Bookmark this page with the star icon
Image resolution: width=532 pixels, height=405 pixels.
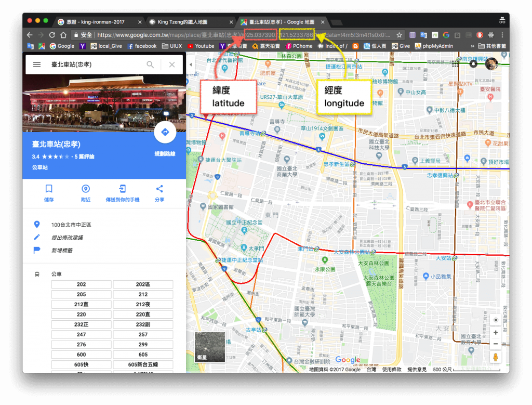[x=400, y=35]
